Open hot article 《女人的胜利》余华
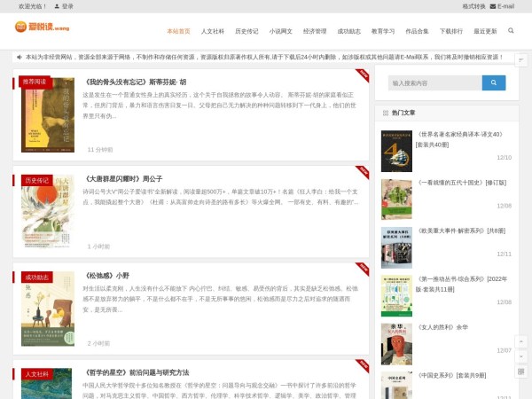Screen dimensions: 532x399 coord(443,326)
